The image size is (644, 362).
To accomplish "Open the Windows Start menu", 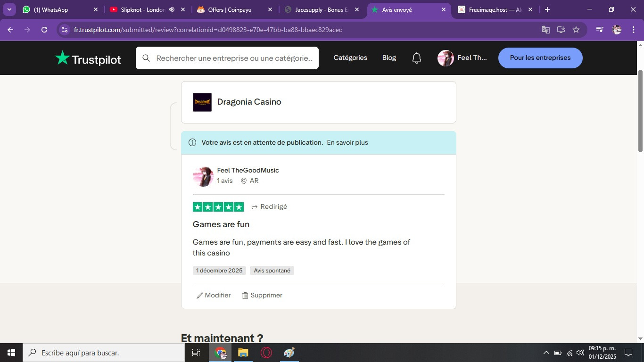I will (x=11, y=353).
